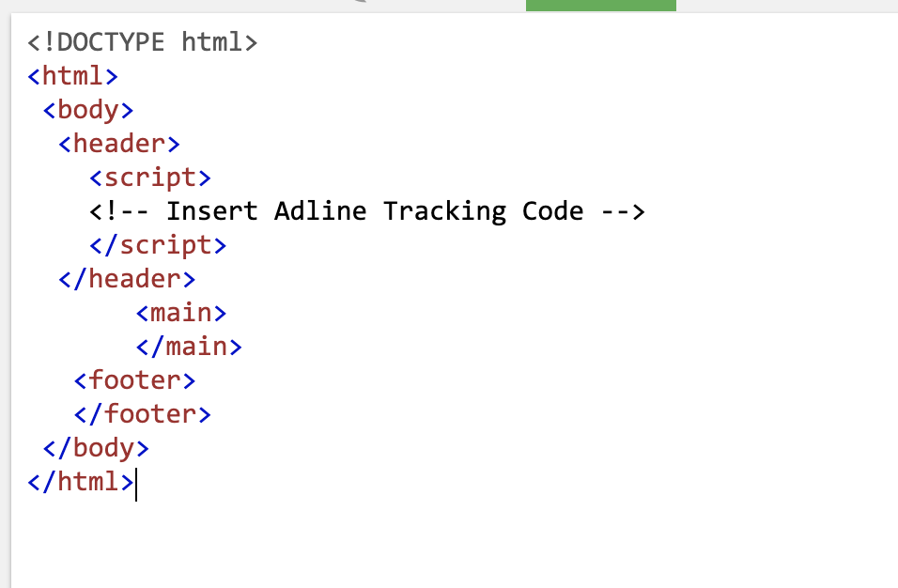Click the closing footer tag
Screen dimensions: 898x588
point(143,414)
